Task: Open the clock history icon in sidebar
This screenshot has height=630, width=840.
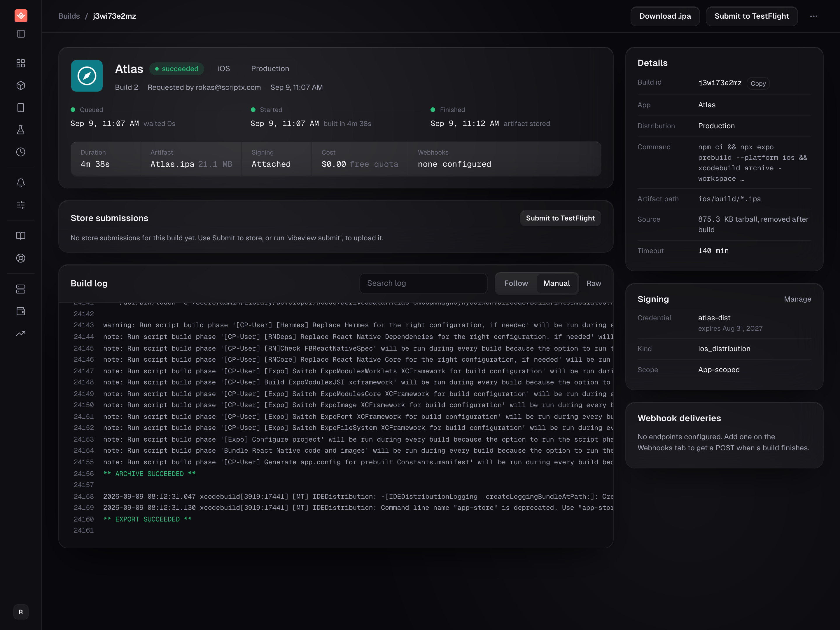Action: pyautogui.click(x=21, y=152)
